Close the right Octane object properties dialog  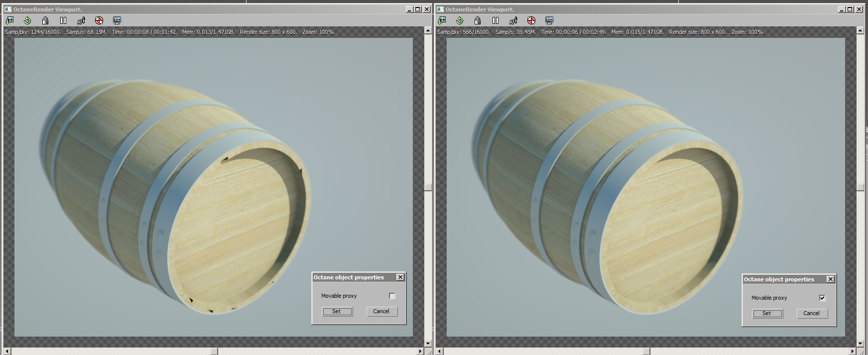[x=830, y=279]
